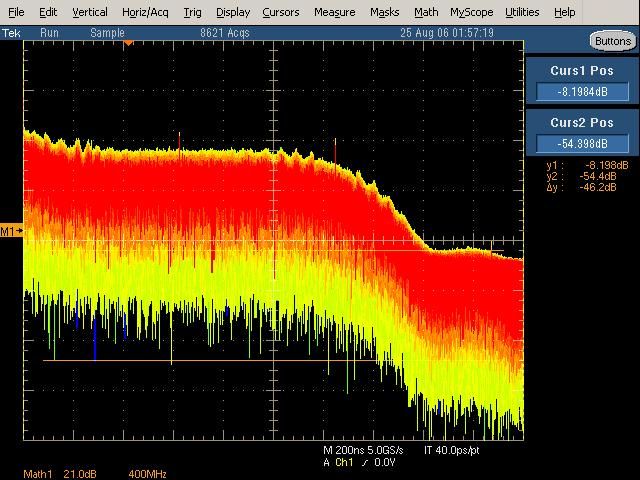Screen dimensions: 640x480
Task: Click the M1 waveform reference handle
Action: coord(11,231)
